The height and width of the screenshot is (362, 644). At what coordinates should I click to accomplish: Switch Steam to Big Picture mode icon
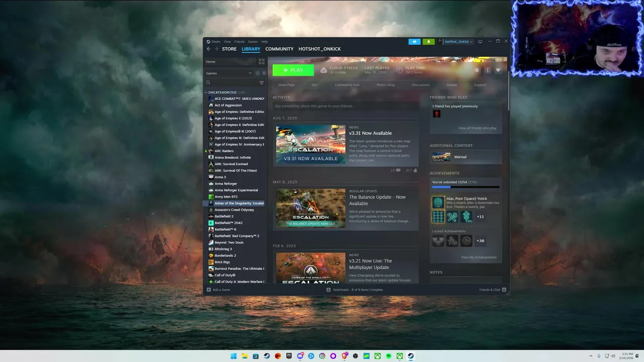click(x=480, y=42)
